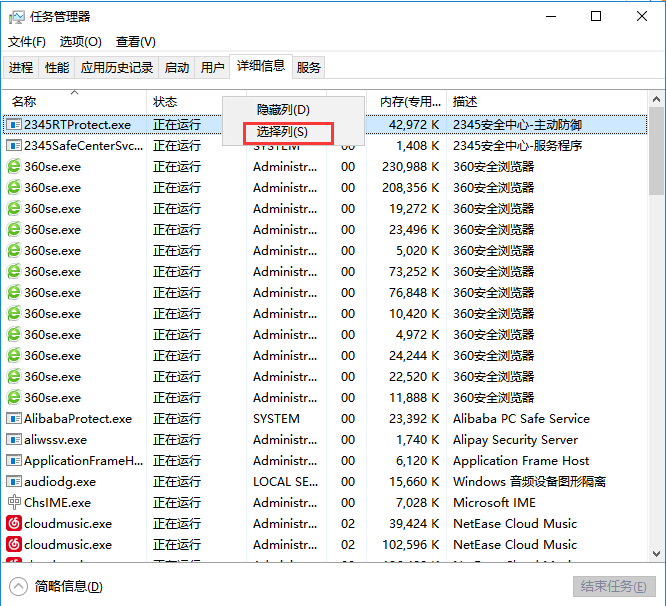Click the 360se.exe icon using 230,988 K
Image resolution: width=666 pixels, height=606 pixels.
14,167
